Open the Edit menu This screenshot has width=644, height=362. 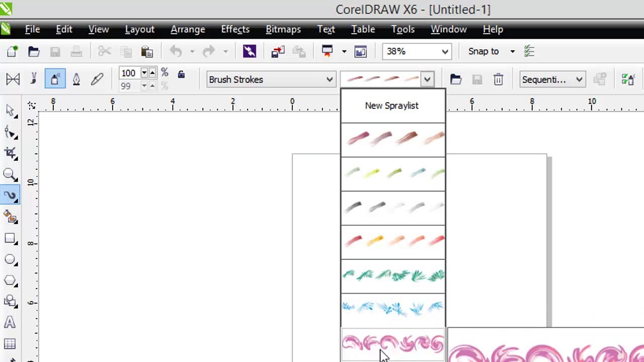pos(64,29)
